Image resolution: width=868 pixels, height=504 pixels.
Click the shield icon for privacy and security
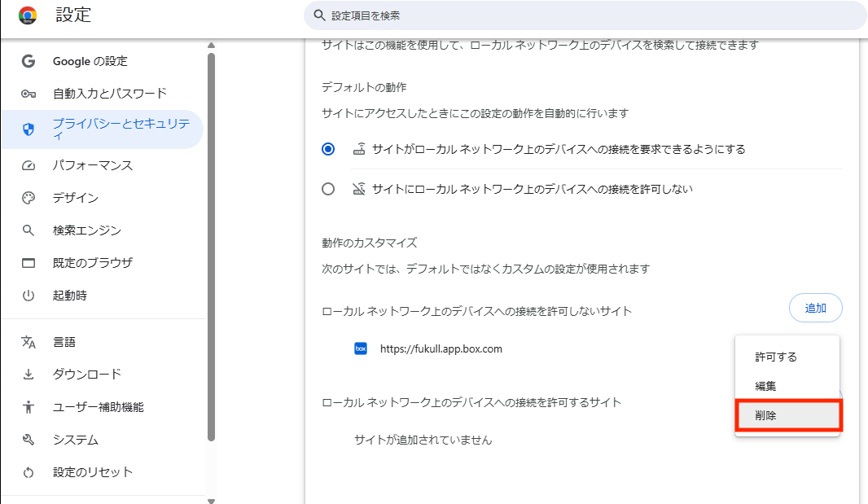[x=28, y=129]
